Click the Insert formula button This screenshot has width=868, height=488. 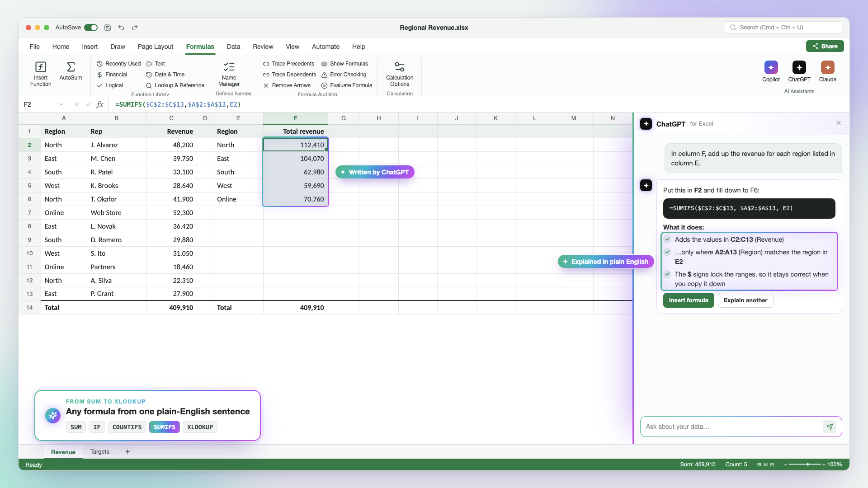coord(689,300)
